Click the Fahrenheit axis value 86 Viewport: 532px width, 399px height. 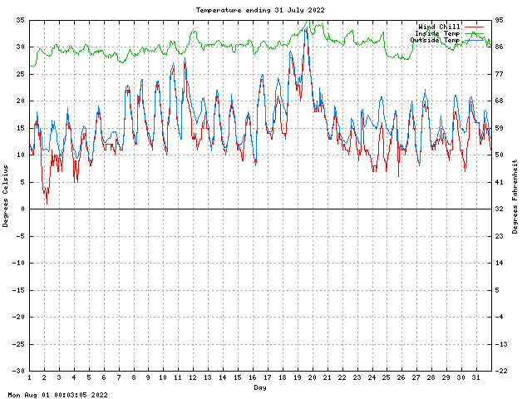(x=499, y=47)
